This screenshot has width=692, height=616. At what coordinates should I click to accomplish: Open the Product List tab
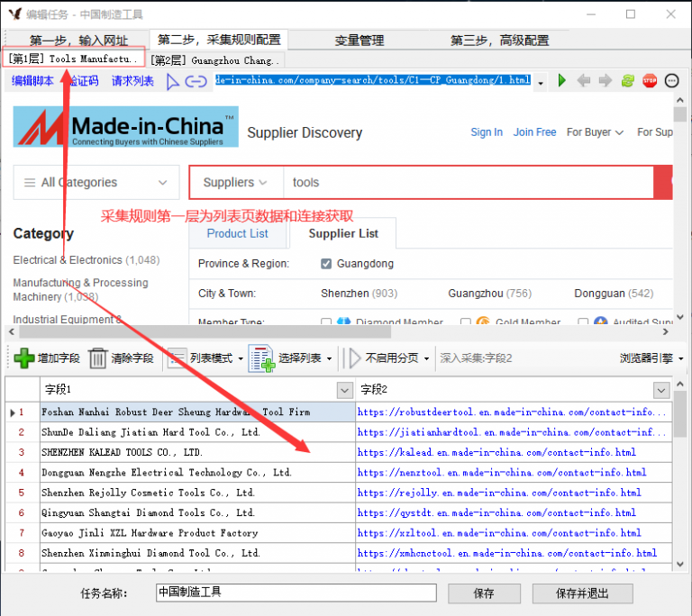[x=238, y=234]
